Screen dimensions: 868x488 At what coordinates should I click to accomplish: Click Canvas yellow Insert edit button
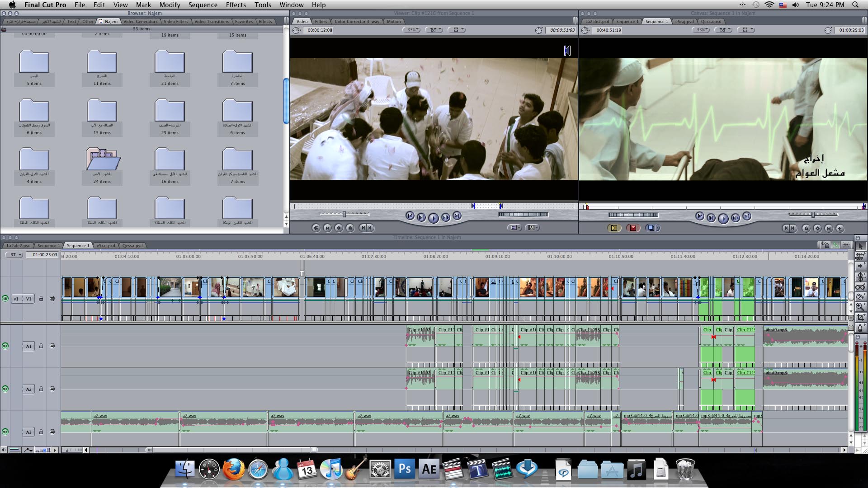tap(614, 228)
